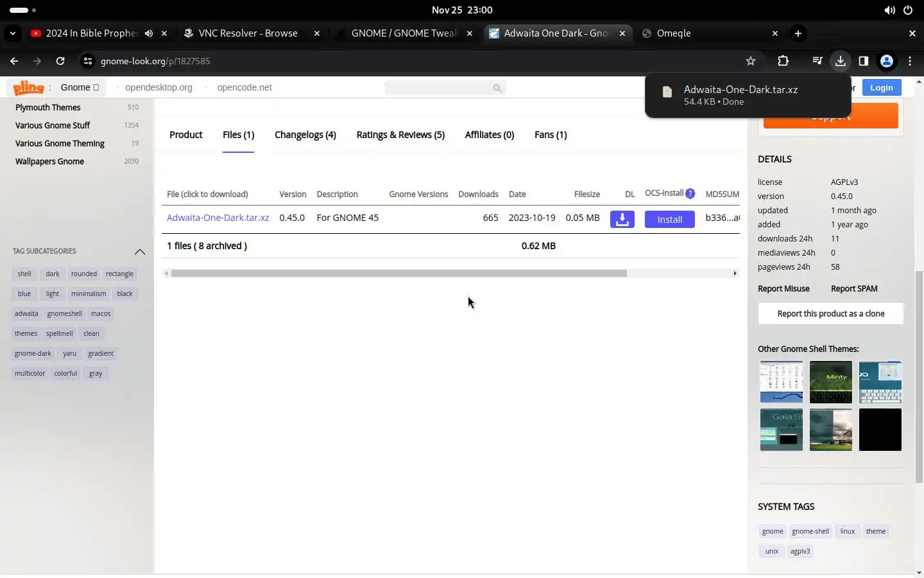Open the Product tab
The image size is (924, 578).
click(x=186, y=135)
